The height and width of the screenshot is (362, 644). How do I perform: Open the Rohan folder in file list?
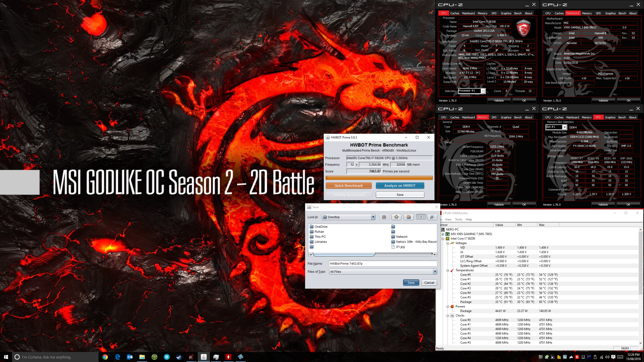tap(317, 232)
